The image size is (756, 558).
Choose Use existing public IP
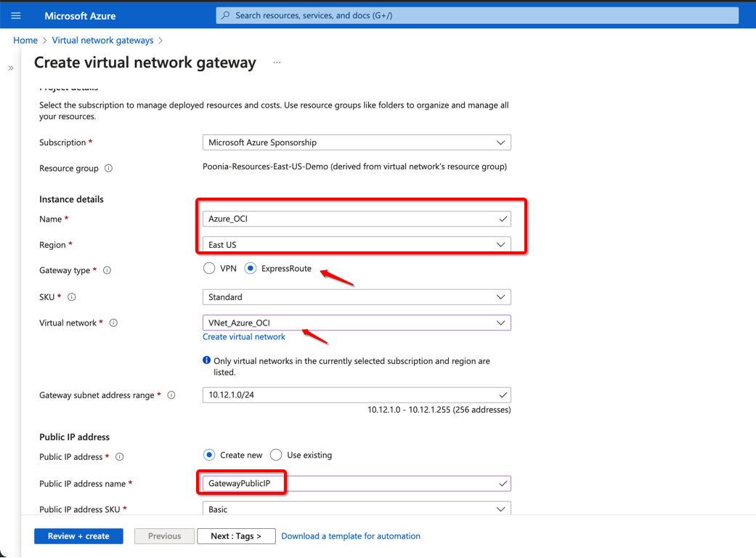(x=276, y=455)
